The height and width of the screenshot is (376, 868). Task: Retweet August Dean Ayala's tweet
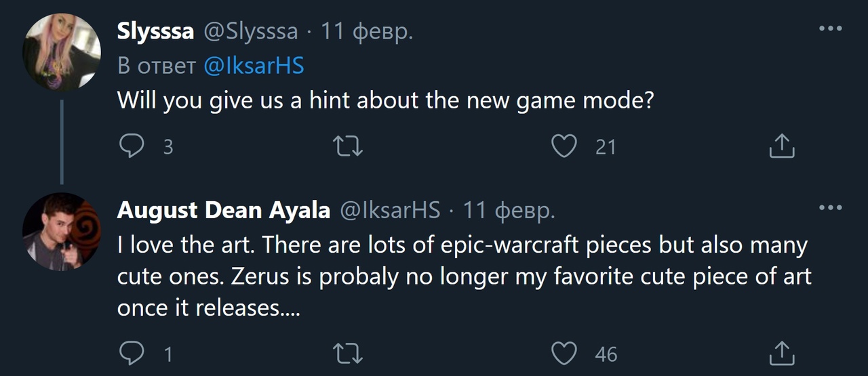(350, 353)
